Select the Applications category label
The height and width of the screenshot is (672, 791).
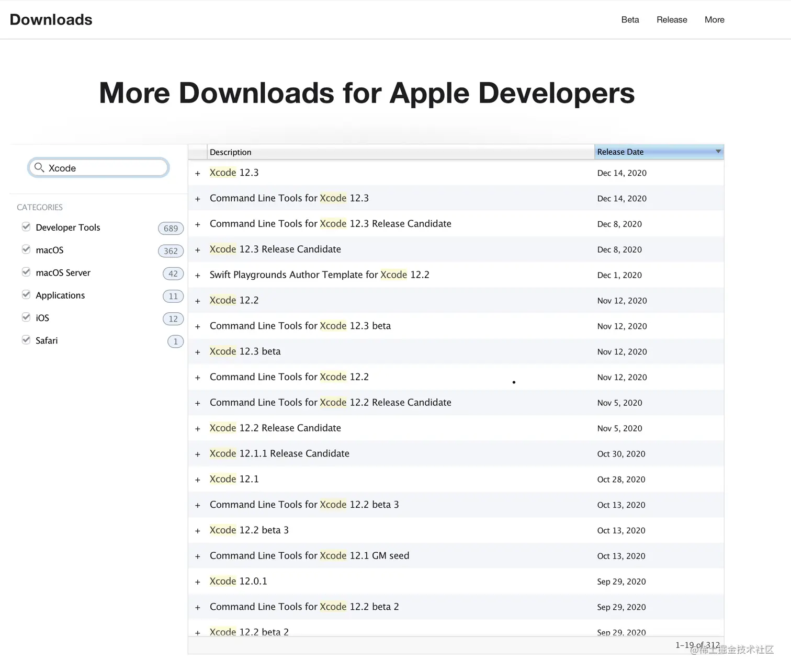pyautogui.click(x=60, y=295)
